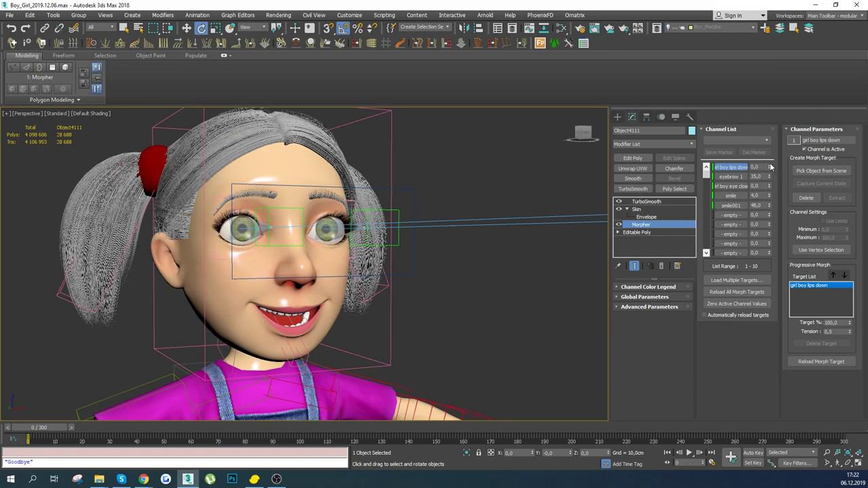Click the Undo arrow icon

12,28
